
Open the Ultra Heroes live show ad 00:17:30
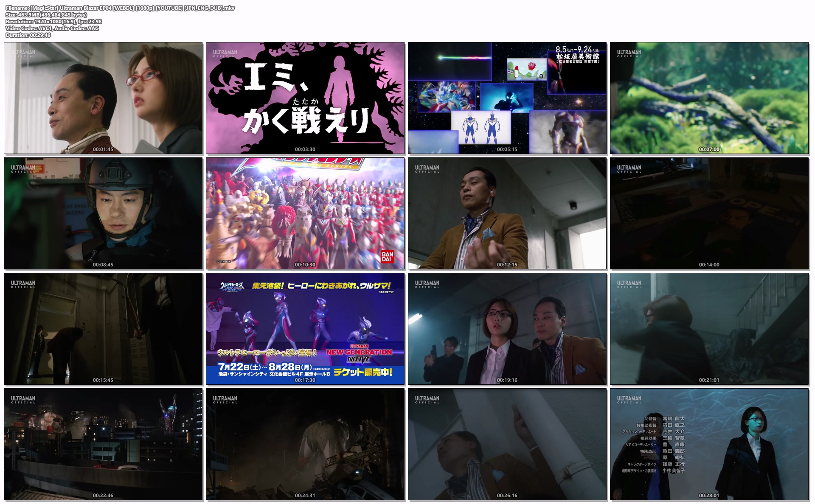[x=305, y=329]
